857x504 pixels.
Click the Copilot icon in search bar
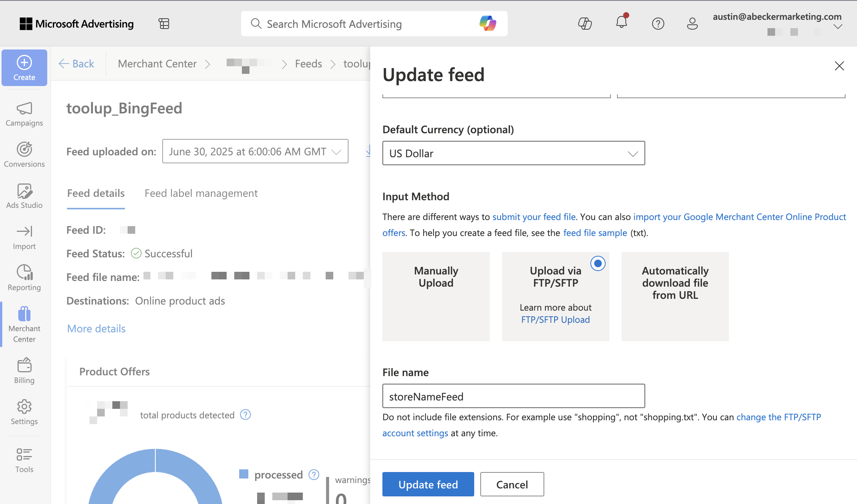click(488, 24)
